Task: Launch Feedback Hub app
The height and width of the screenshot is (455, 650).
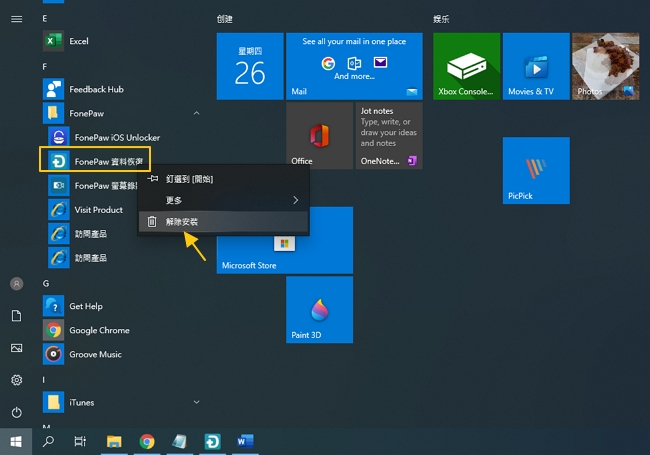Action: [x=120, y=89]
